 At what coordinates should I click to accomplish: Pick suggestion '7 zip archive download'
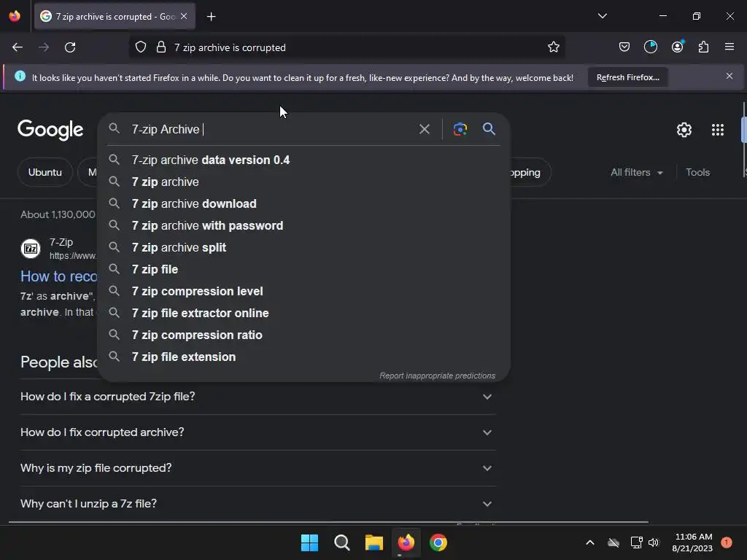click(x=304, y=204)
